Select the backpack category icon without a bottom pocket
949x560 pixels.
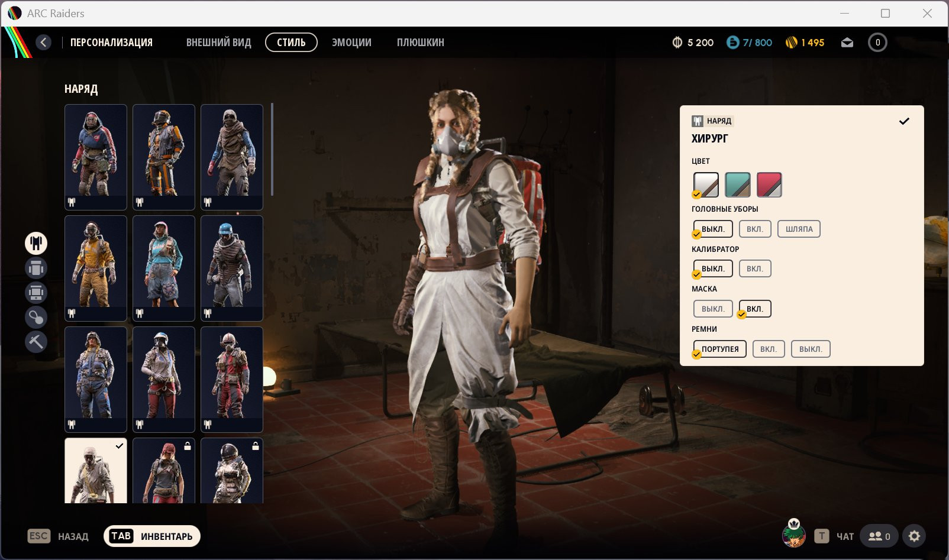point(36,268)
